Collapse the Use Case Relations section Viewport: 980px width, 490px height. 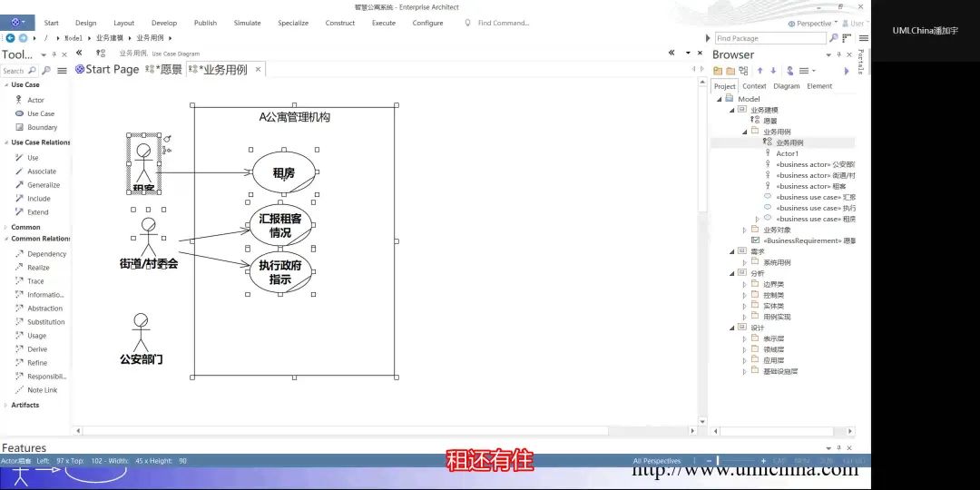point(6,142)
